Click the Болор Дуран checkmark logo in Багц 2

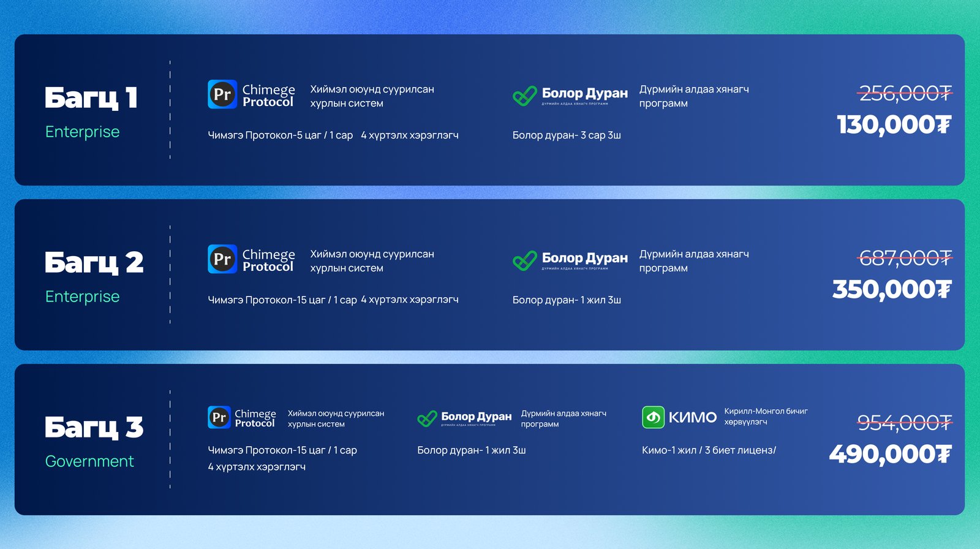525,260
